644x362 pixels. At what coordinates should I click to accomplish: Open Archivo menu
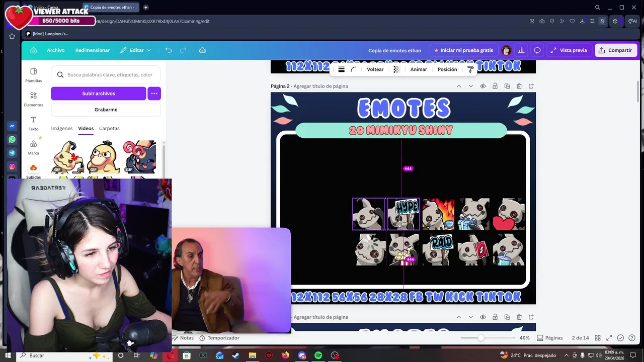point(56,50)
